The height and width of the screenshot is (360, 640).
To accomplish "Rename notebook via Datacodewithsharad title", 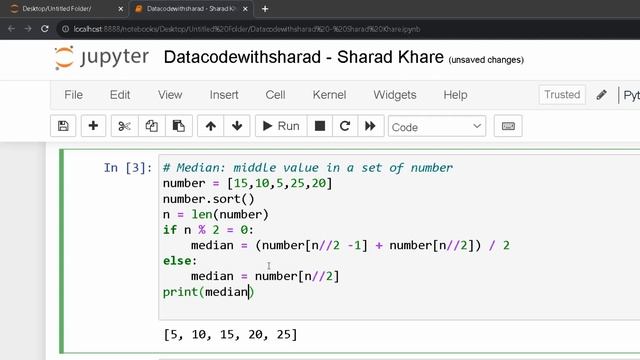I will [x=303, y=57].
